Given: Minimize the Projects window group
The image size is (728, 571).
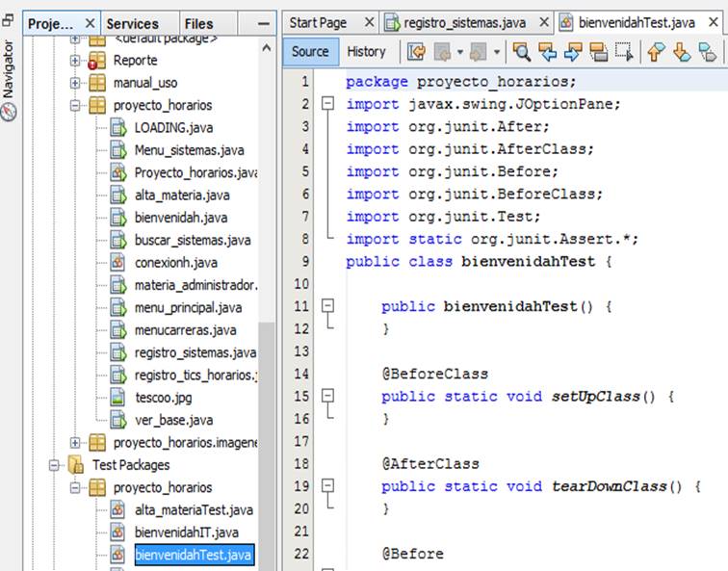Looking at the screenshot, I should [264, 23].
